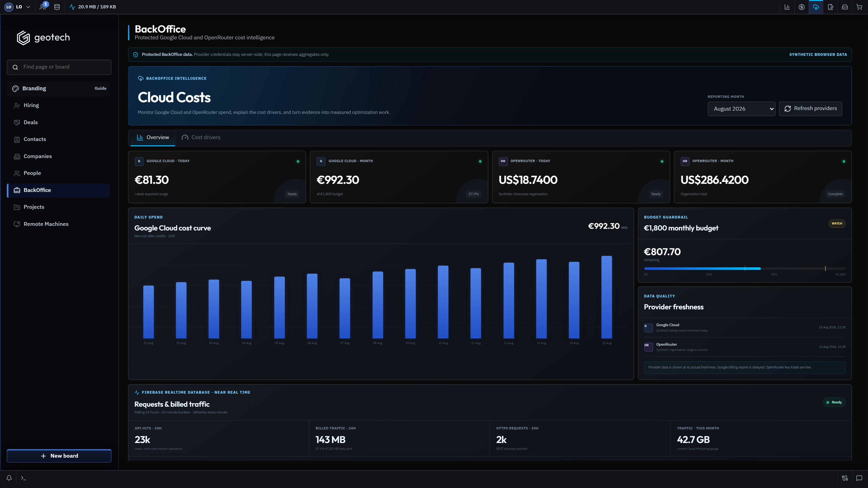
Task: Click the 42.7 GB traffic this month value
Action: (693, 440)
